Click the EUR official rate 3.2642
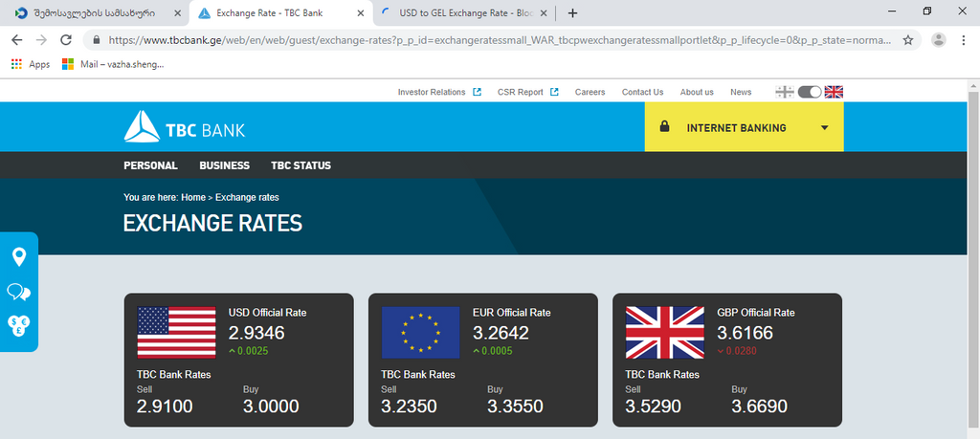The height and width of the screenshot is (439, 980). (501, 333)
